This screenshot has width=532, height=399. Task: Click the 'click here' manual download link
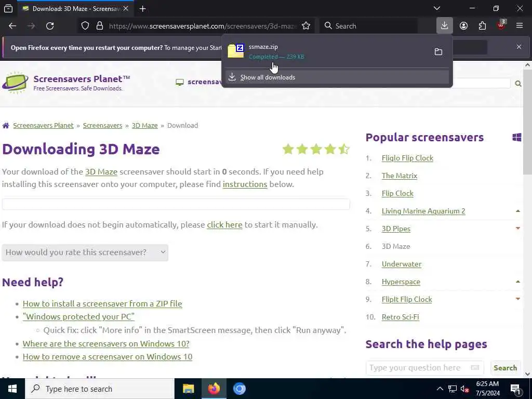224,225
